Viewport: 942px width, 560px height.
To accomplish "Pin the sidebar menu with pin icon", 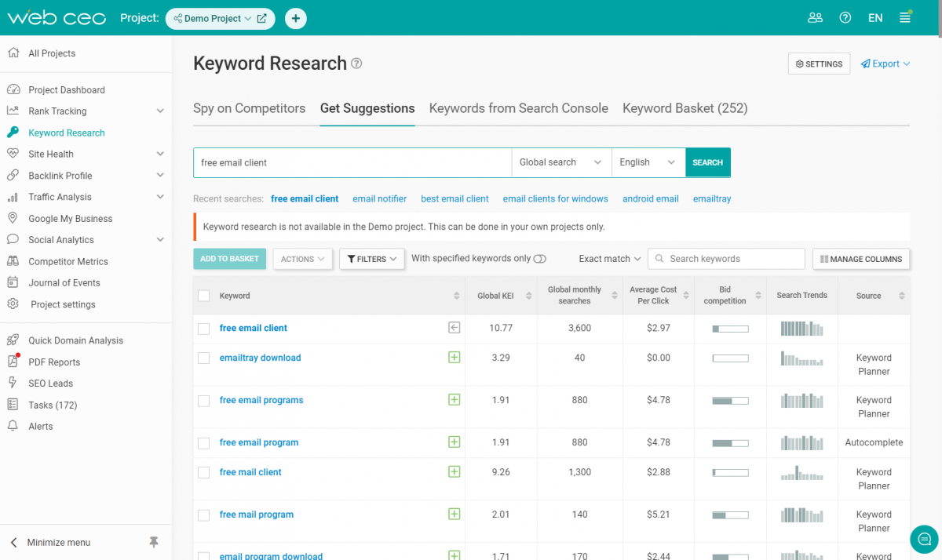I will tap(154, 542).
